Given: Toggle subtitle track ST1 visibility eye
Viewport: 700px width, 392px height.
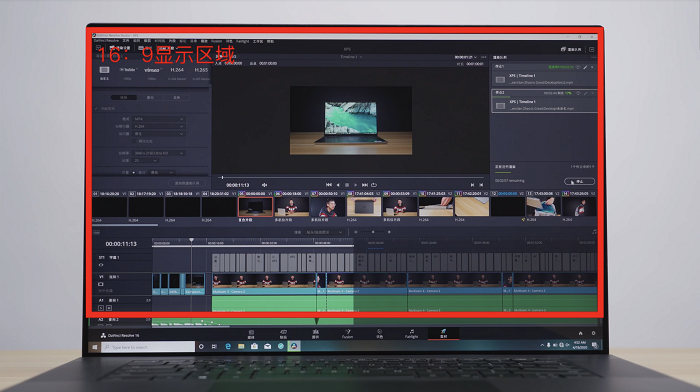Looking at the screenshot, I should coord(101,265).
